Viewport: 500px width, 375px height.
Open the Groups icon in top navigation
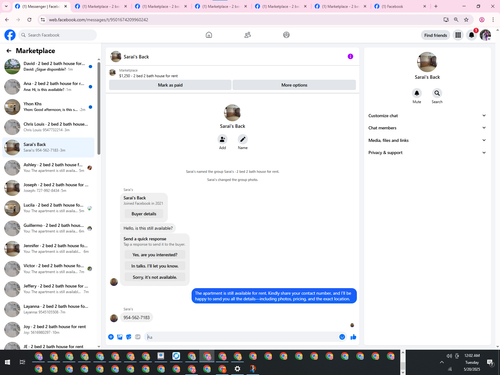click(x=286, y=35)
